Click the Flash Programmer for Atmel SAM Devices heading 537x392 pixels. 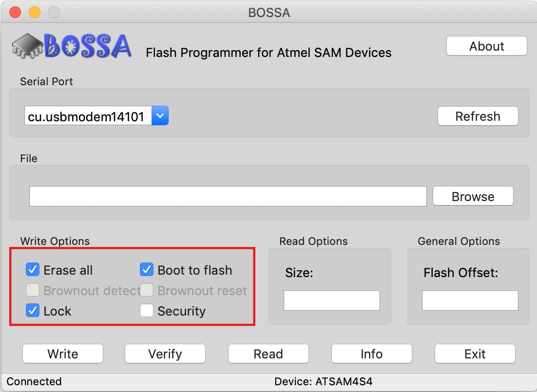268,53
